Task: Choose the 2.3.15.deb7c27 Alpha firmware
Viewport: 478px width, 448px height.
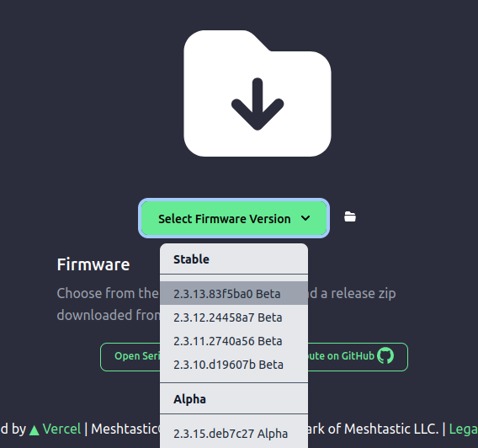Action: pyautogui.click(x=234, y=434)
